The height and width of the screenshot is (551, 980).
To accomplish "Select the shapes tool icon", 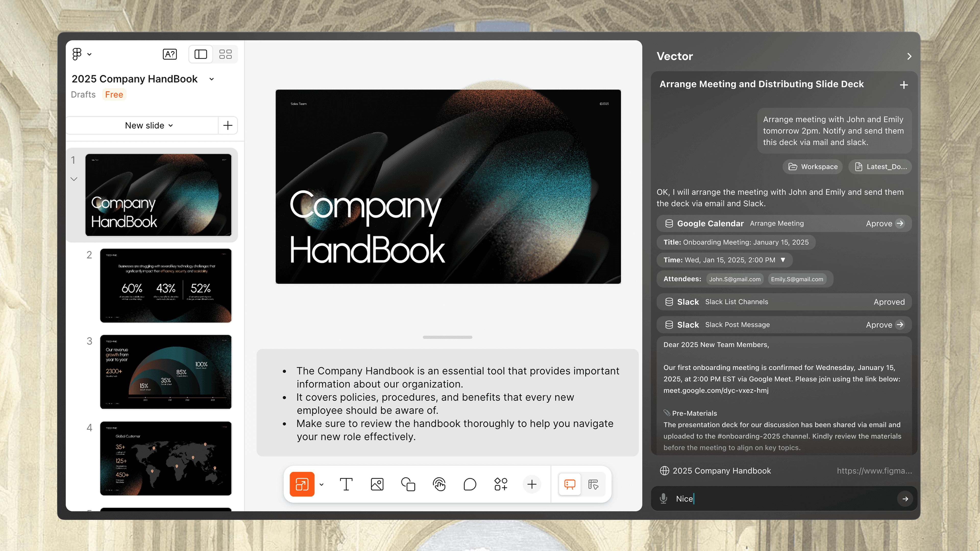I will 408,484.
